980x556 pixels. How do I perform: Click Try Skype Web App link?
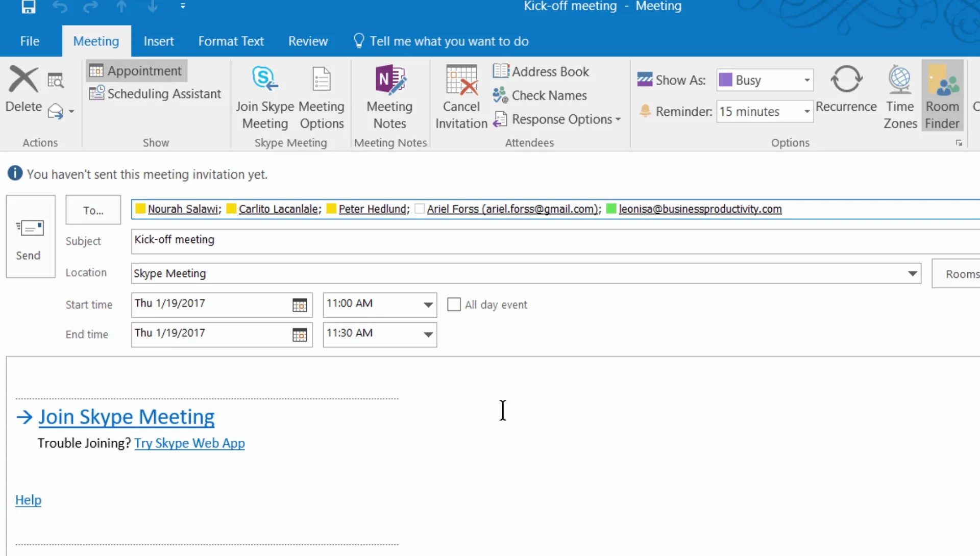[x=189, y=443]
